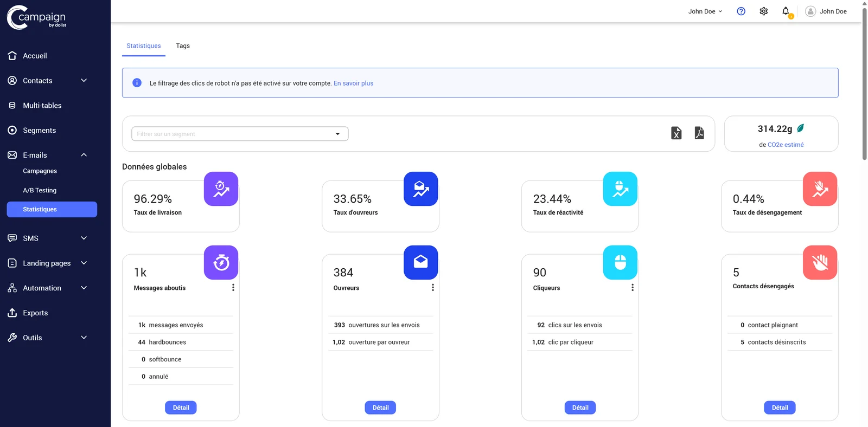
Task: Open Campagnes in the sidebar
Action: click(x=40, y=171)
